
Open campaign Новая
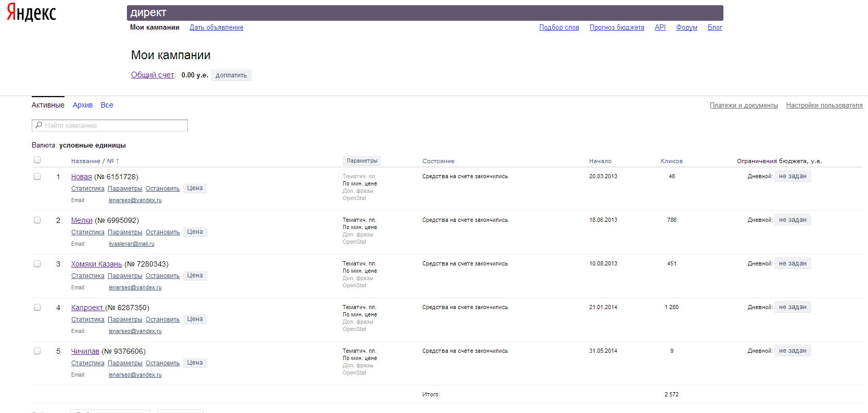point(82,177)
